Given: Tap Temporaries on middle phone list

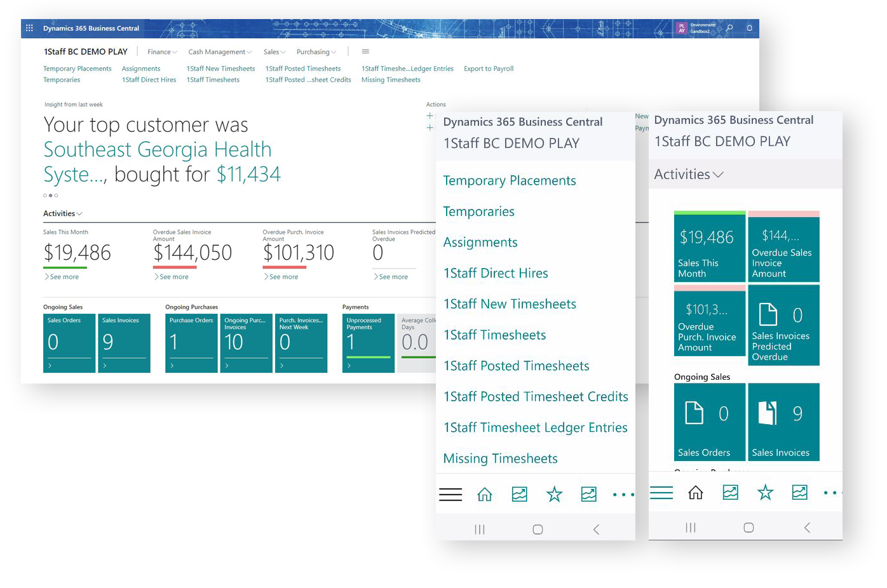Looking at the screenshot, I should 479,211.
